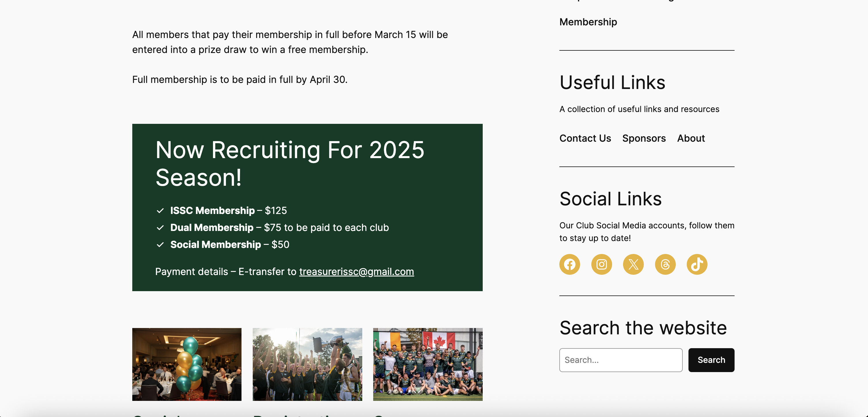The height and width of the screenshot is (417, 868).
Task: Click checkmark icon beside Social Membership
Action: (x=161, y=245)
